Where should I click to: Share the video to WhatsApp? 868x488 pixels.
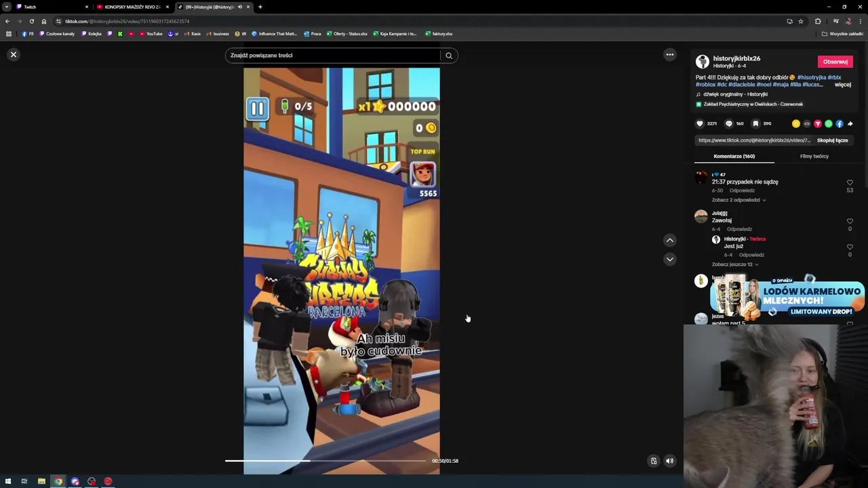tap(828, 124)
